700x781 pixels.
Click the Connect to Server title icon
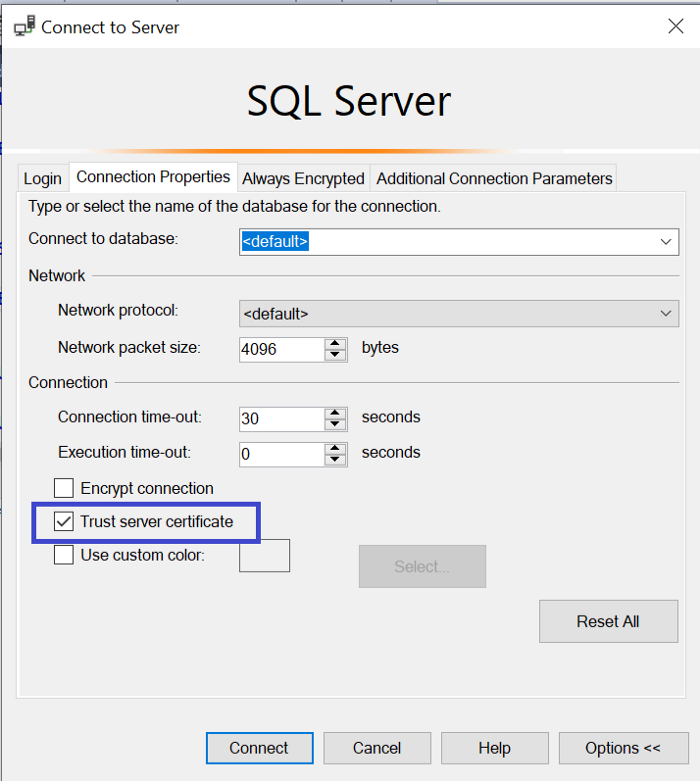point(24,26)
